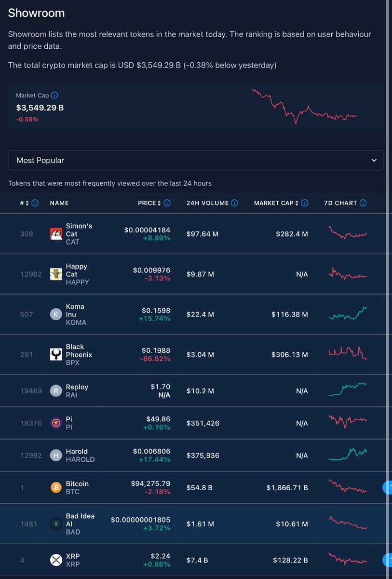Click the Bitcoin orange logo
Viewport: 392px width, 579px height.
[56, 488]
